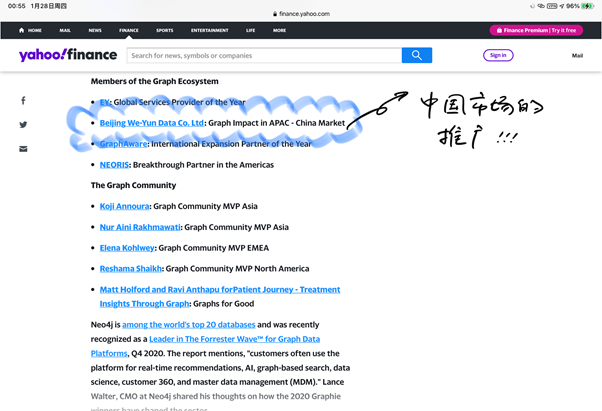
Task: Open the among the world's top 20 databases link
Action: [189, 325]
